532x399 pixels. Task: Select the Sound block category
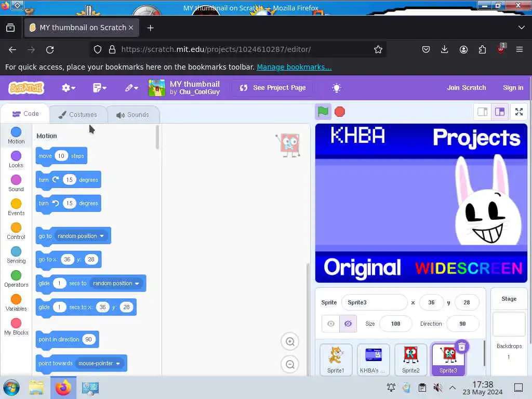click(x=16, y=183)
